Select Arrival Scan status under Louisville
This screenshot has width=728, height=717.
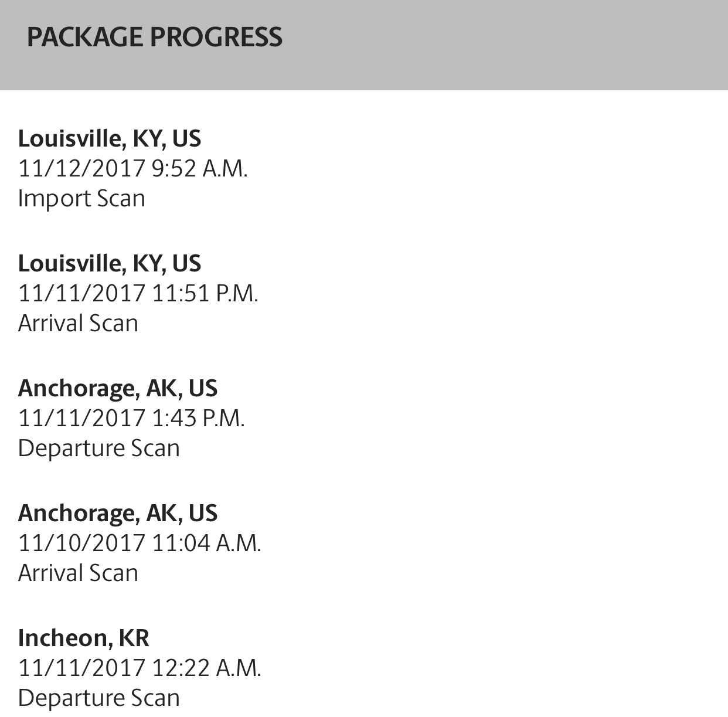point(78,323)
